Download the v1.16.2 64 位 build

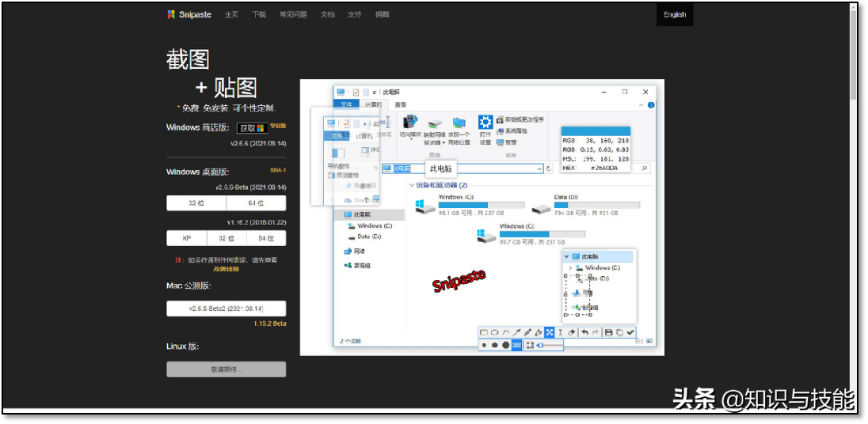point(266,238)
